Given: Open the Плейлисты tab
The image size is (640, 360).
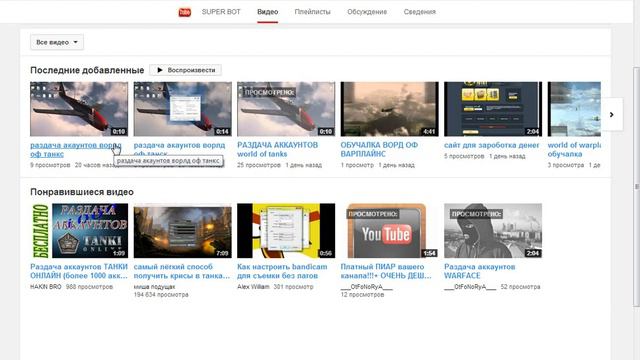Looking at the screenshot, I should [312, 12].
